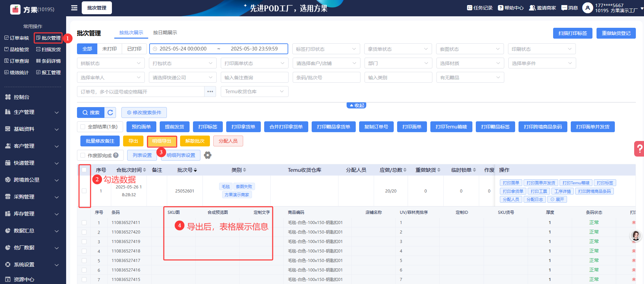Toggle the 作废即完成 checkbox
This screenshot has height=284, width=644.
83,155
